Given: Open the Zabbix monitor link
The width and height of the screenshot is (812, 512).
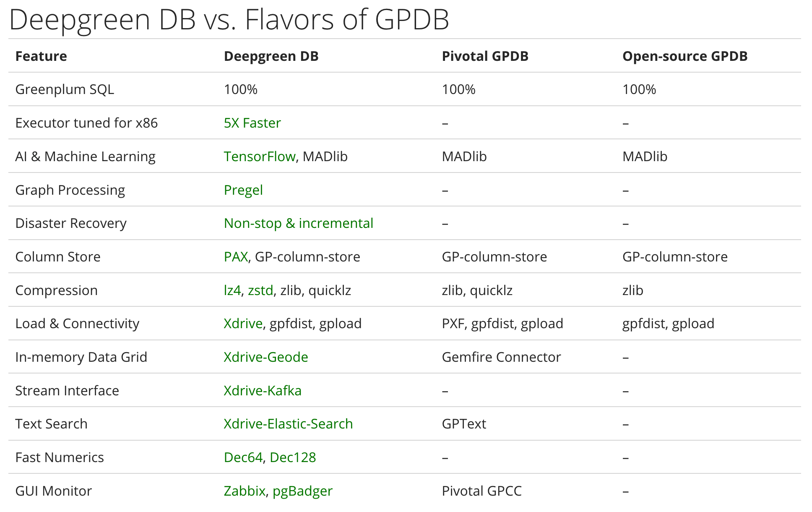Looking at the screenshot, I should pos(244,491).
